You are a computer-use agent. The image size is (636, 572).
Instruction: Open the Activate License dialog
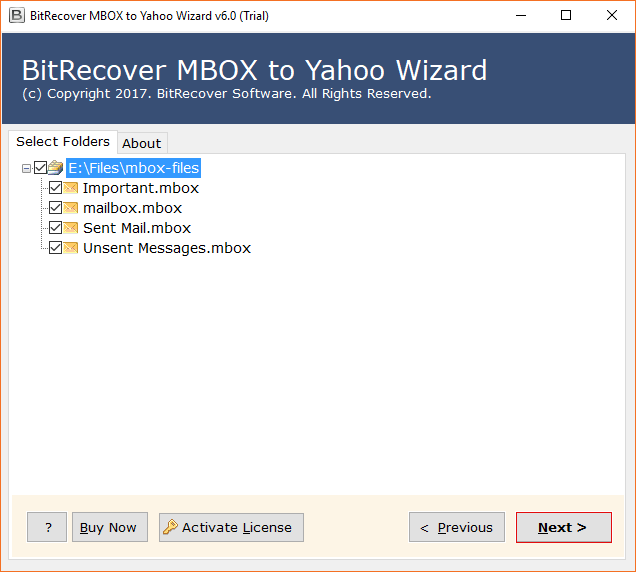231,527
